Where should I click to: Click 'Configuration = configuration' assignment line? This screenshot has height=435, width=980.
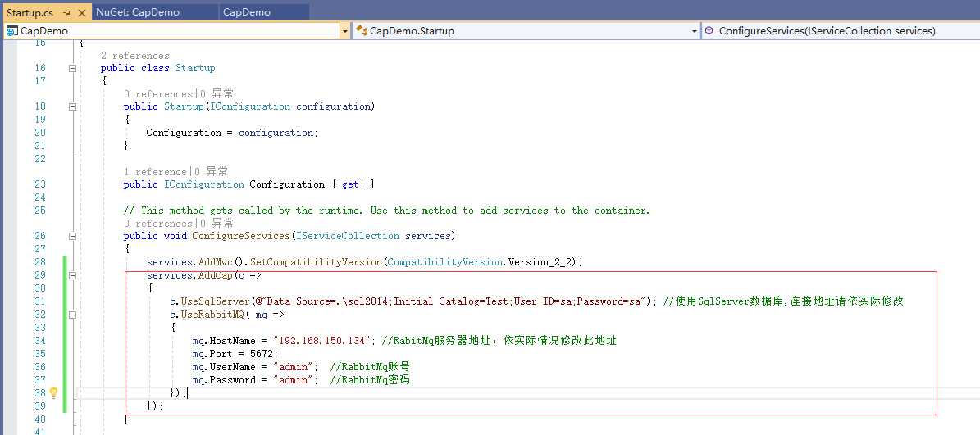pos(232,133)
